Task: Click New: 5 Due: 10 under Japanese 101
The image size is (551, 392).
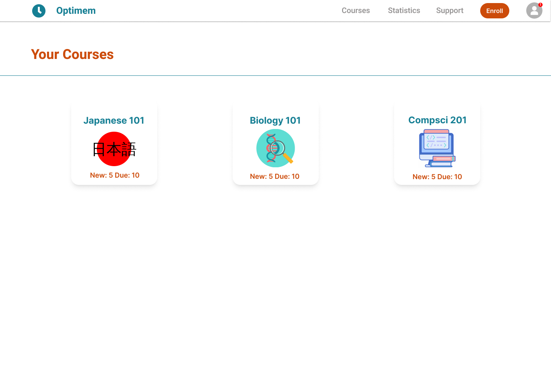Action: [114, 175]
